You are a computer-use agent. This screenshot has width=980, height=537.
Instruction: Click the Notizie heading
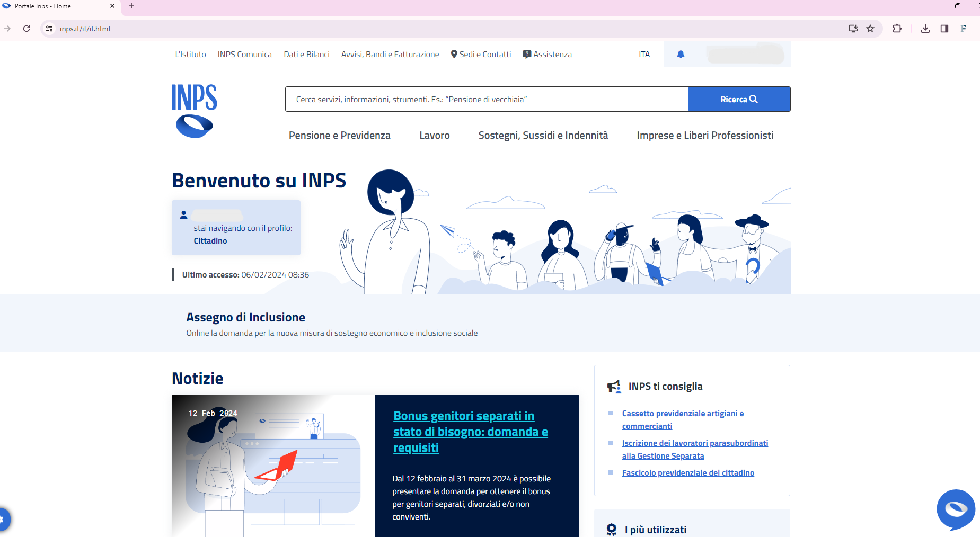[197, 378]
